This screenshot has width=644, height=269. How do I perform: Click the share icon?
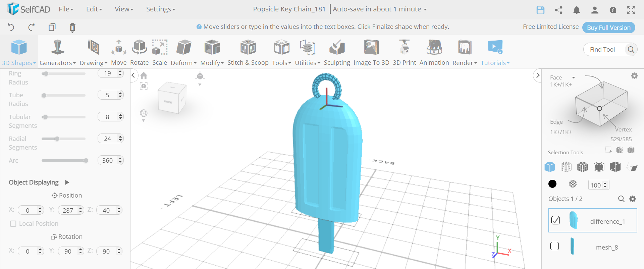point(558,10)
